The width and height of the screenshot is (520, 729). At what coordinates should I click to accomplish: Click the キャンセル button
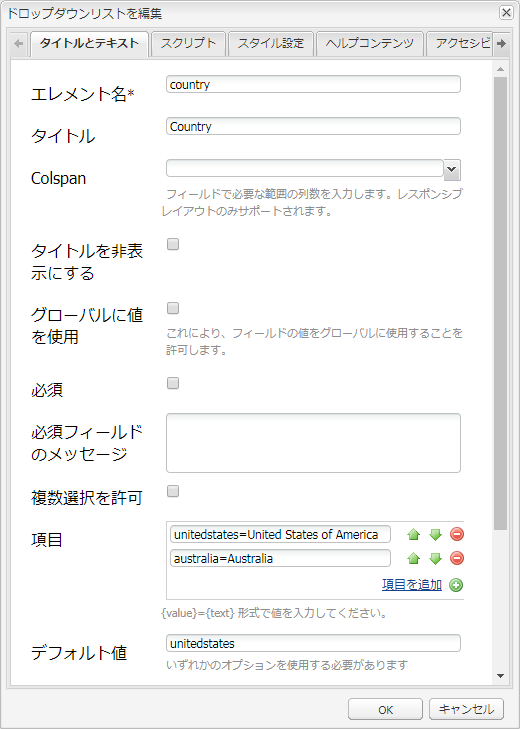[x=466, y=709]
